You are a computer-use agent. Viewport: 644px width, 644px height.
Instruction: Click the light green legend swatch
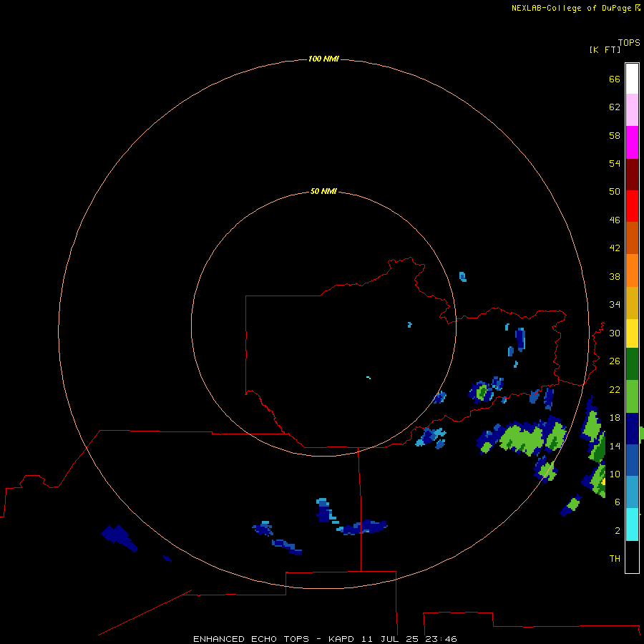click(632, 396)
